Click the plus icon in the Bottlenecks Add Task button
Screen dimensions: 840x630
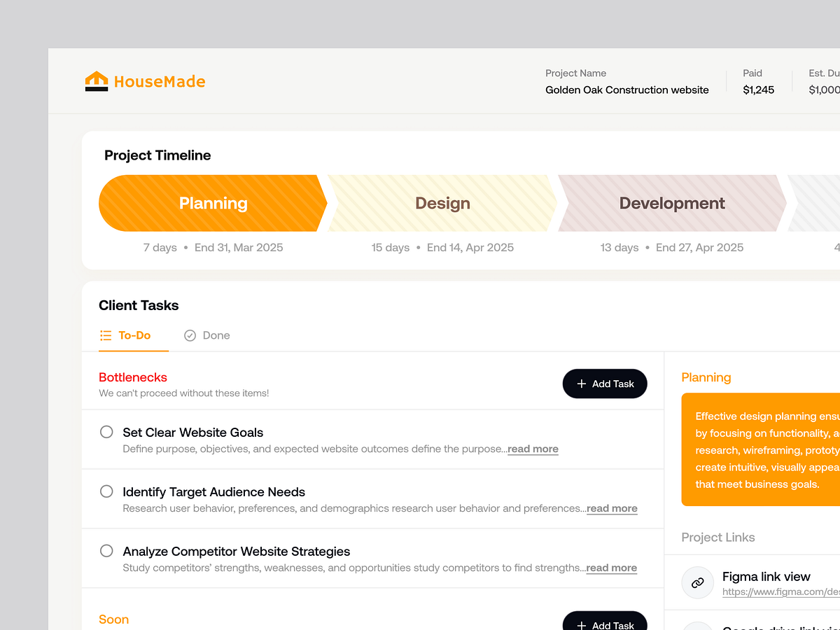[581, 384]
